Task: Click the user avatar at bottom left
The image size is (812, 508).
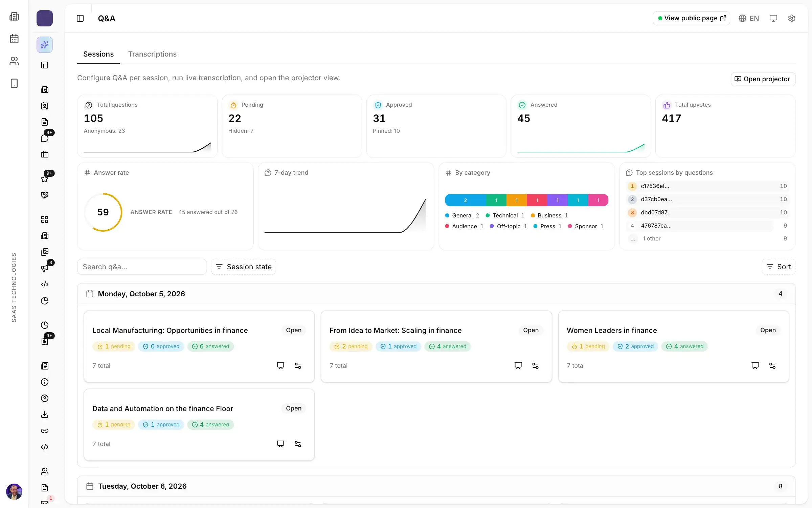Action: [x=14, y=491]
